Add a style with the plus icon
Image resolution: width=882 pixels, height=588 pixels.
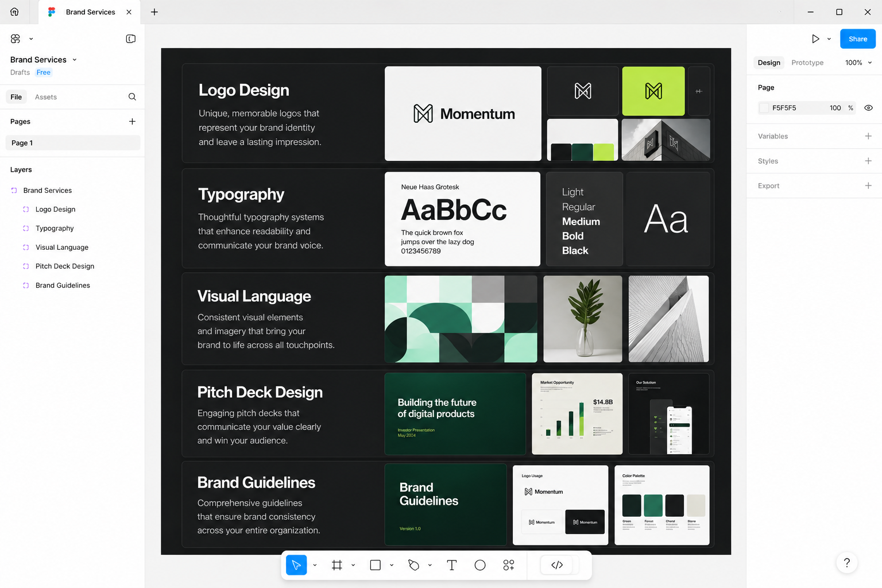click(868, 161)
